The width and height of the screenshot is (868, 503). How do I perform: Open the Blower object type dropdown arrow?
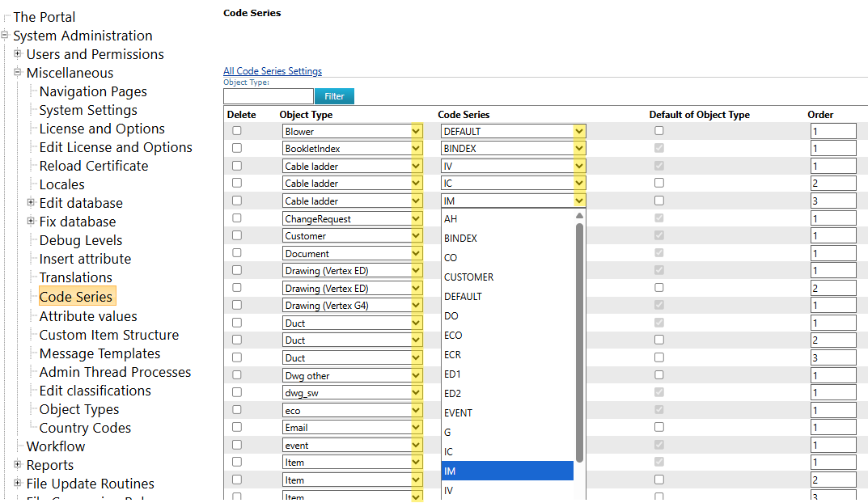pos(417,131)
